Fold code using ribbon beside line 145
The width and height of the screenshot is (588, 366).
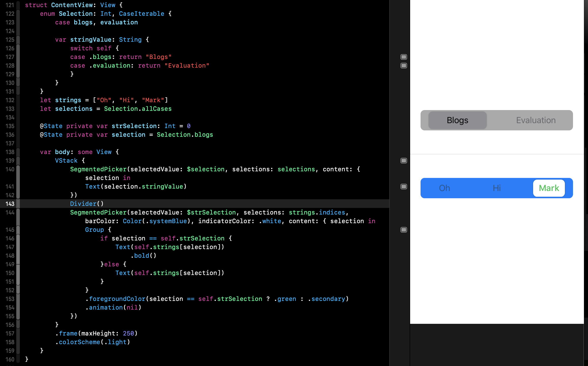pos(18,230)
